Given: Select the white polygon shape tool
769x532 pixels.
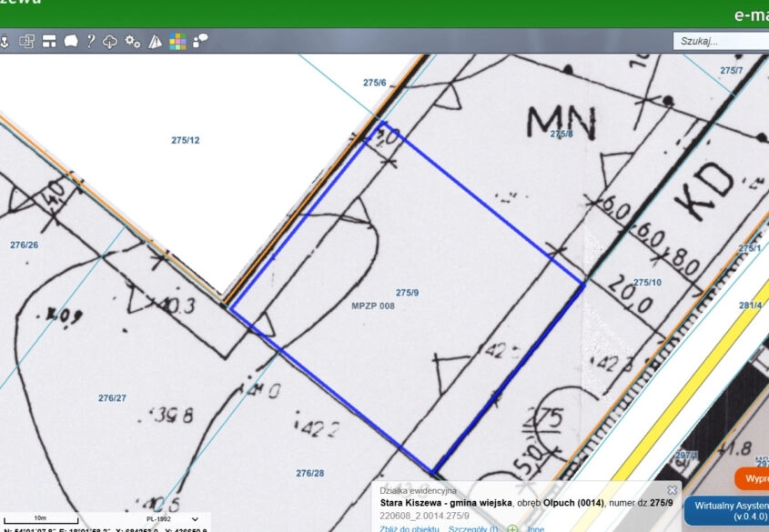Looking at the screenshot, I should click(71, 41).
